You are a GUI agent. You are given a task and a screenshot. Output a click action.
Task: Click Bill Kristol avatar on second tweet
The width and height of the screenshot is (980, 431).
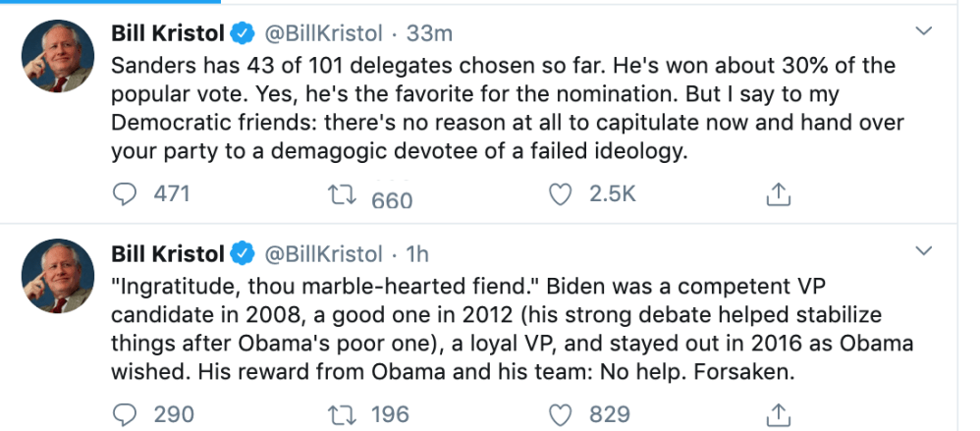point(59,277)
